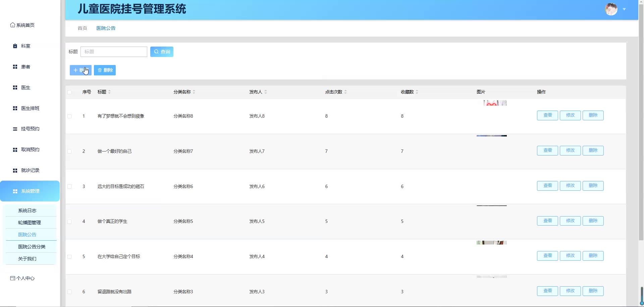Check the row 有了梦想就不会感到疲惫
The width and height of the screenshot is (644, 307).
pos(69,116)
